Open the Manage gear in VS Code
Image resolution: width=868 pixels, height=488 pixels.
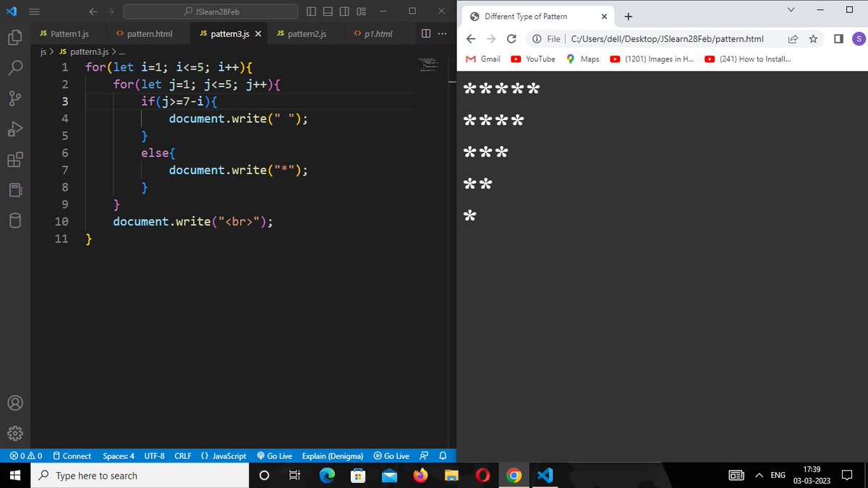[x=15, y=433]
